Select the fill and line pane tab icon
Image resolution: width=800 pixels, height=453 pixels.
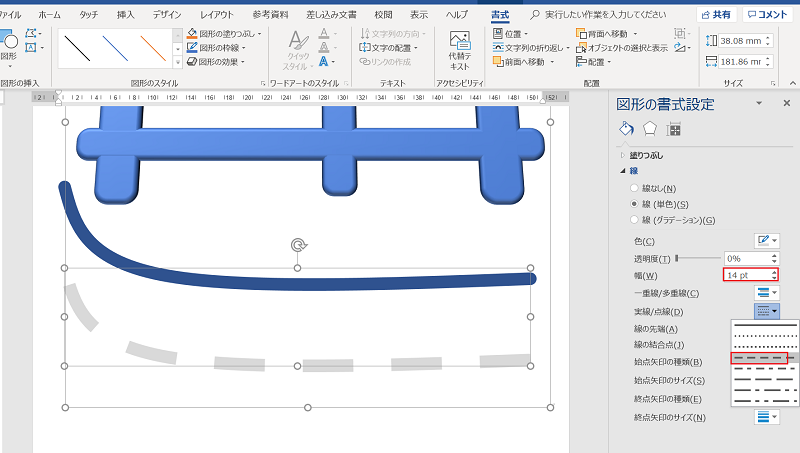tap(627, 129)
